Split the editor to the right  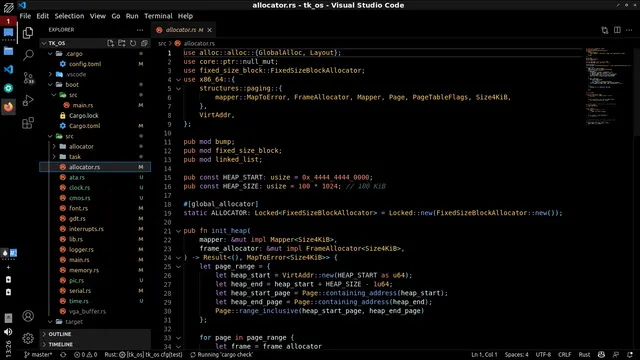coord(617,30)
